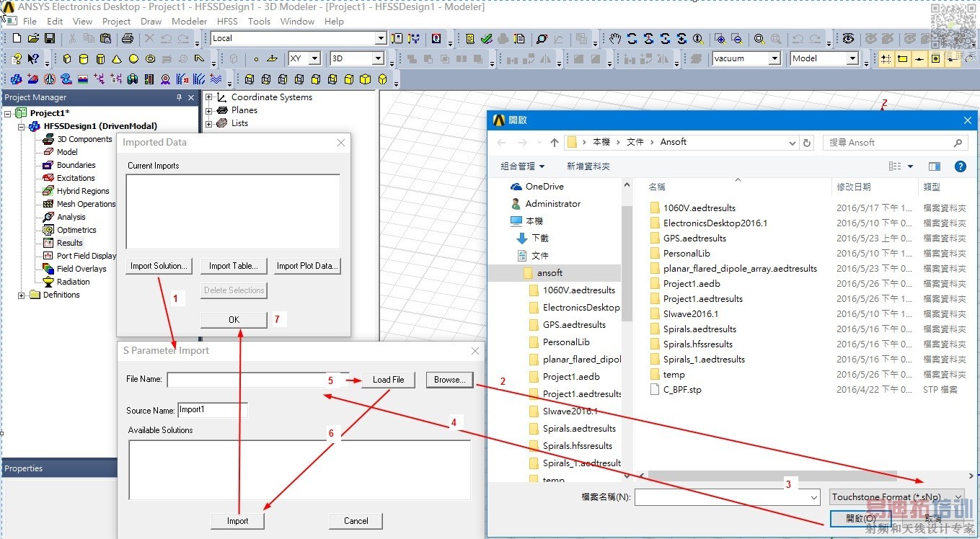
Task: Select the C_BPF.stp file
Action: [x=682, y=390]
